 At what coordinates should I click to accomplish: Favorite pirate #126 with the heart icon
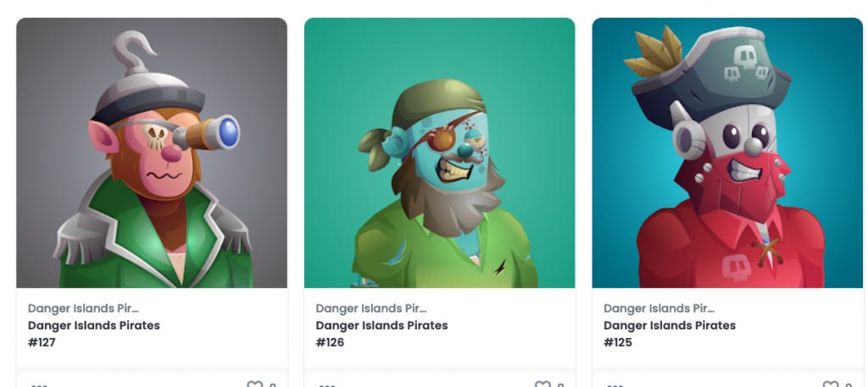(542, 384)
